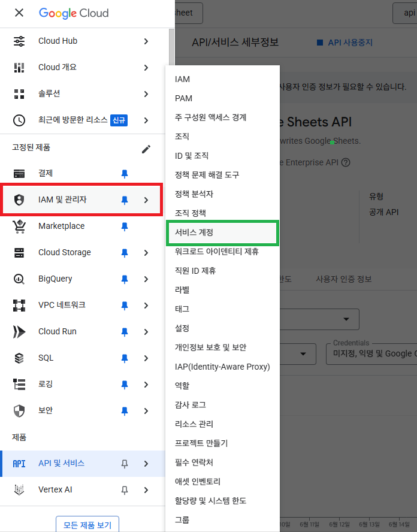This screenshot has height=532, width=417.
Task: Click the Cloud Storage icon
Action: [x=19, y=253]
